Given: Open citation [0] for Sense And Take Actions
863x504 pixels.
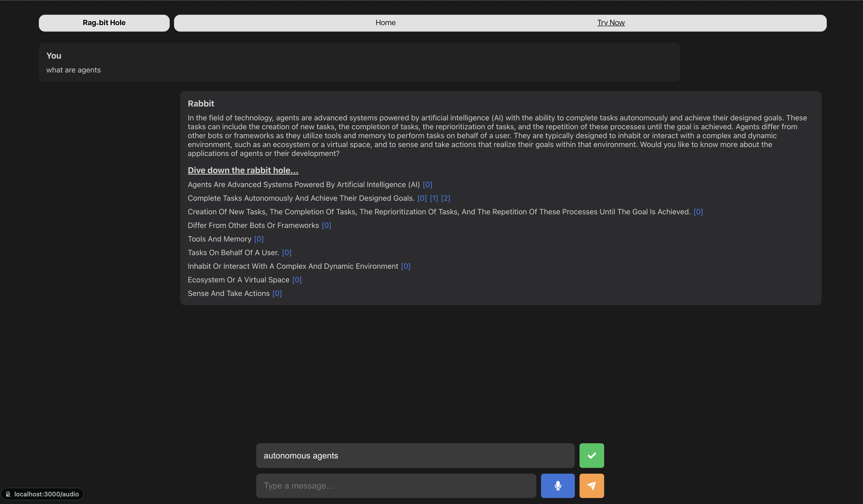Looking at the screenshot, I should click(x=277, y=294).
